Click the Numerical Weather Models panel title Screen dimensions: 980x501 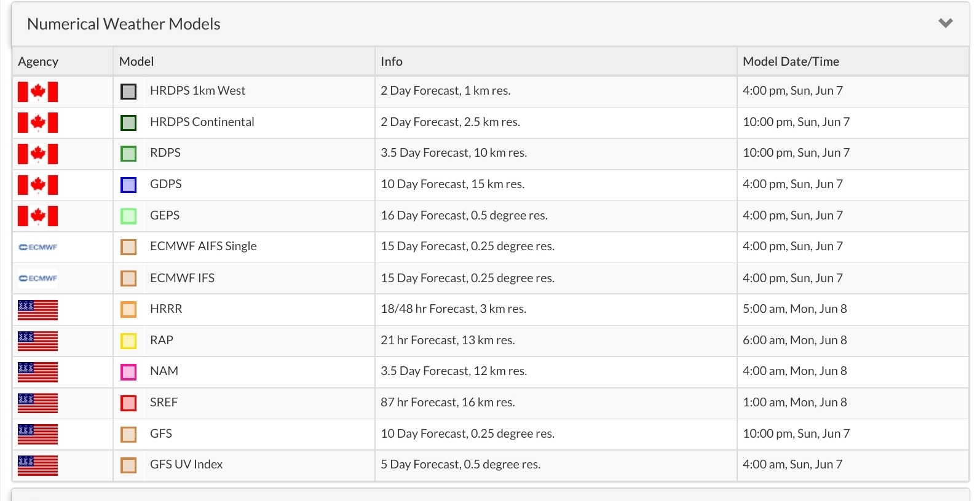124,24
